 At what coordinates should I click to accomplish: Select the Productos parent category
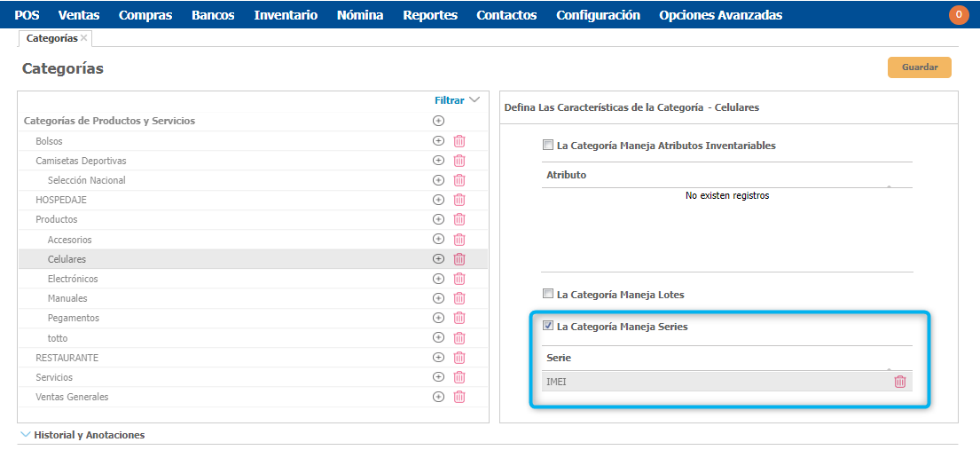pos(57,219)
